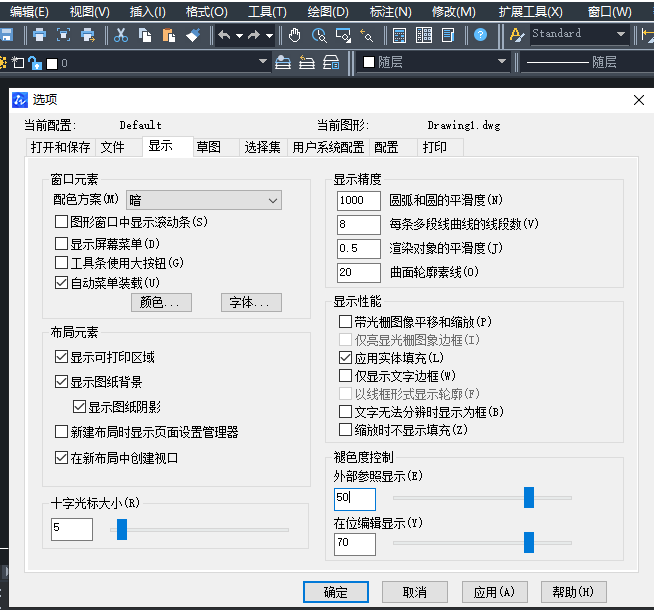Screen dimensions: 654x610
Task: Toggle 应用实体填充 checkbox
Action: point(346,358)
